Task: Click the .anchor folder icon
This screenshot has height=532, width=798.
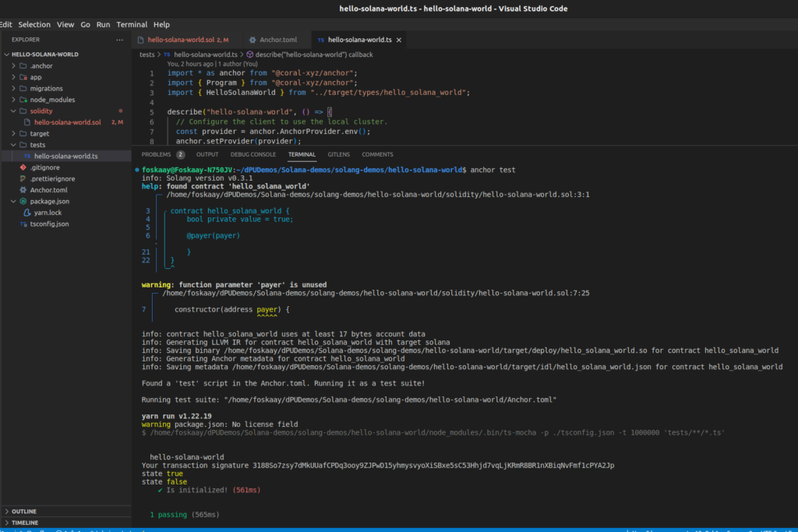Action: point(23,66)
